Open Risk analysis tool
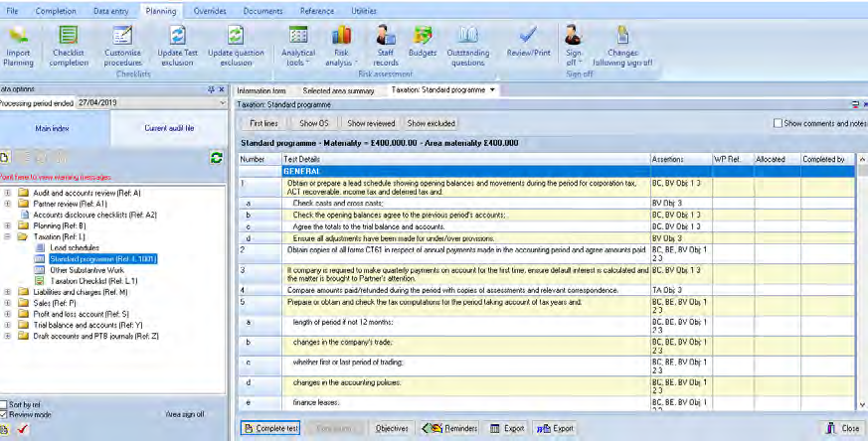 click(x=342, y=47)
